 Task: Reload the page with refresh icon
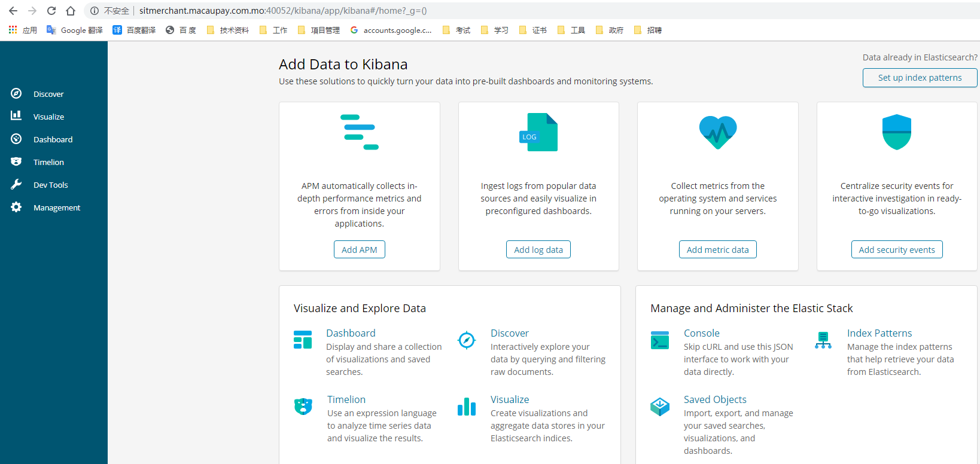51,11
